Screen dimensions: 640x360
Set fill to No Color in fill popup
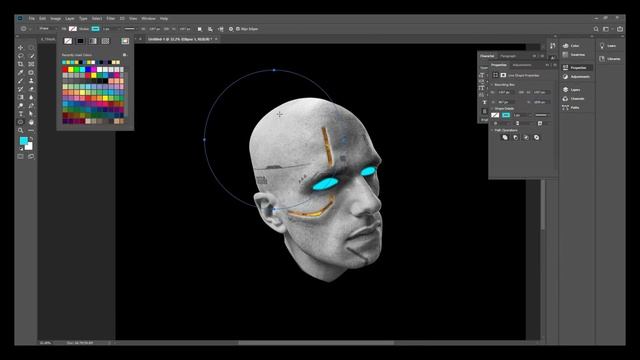(x=68, y=41)
